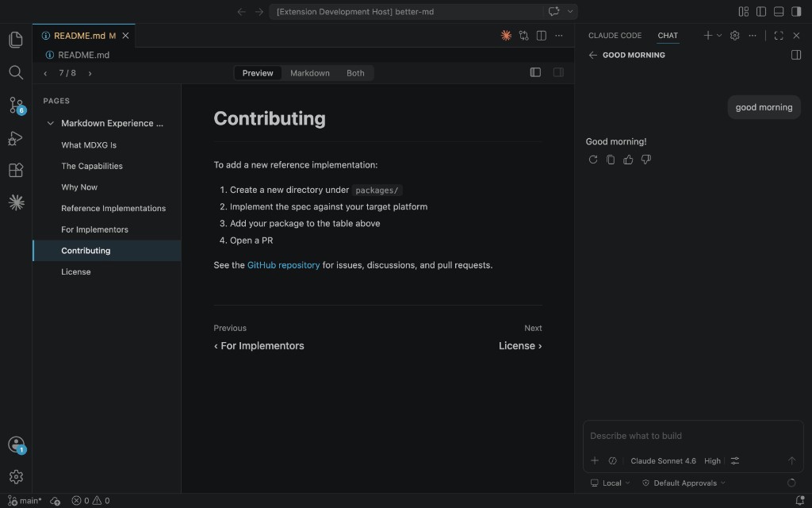Screen dimensions: 812x508
Task: Open chat tools configuration sliders icon
Action: click(x=735, y=460)
